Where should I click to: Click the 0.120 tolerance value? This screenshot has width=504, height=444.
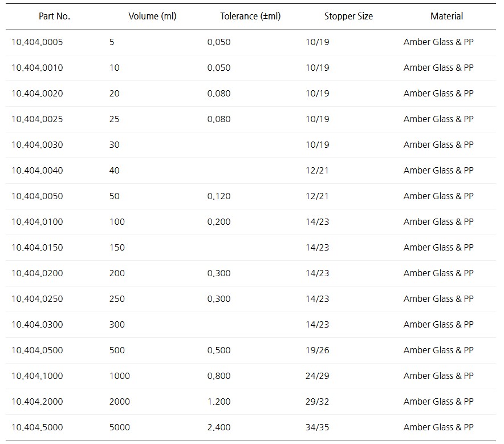click(x=219, y=196)
